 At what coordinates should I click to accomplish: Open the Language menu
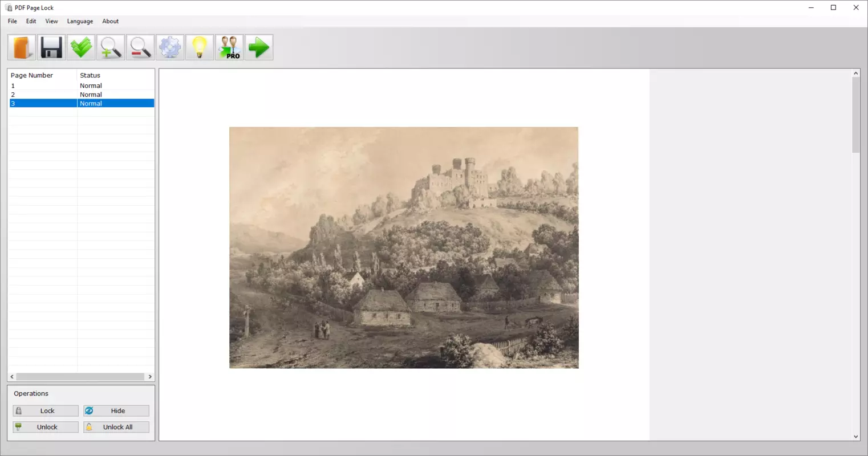coord(80,21)
